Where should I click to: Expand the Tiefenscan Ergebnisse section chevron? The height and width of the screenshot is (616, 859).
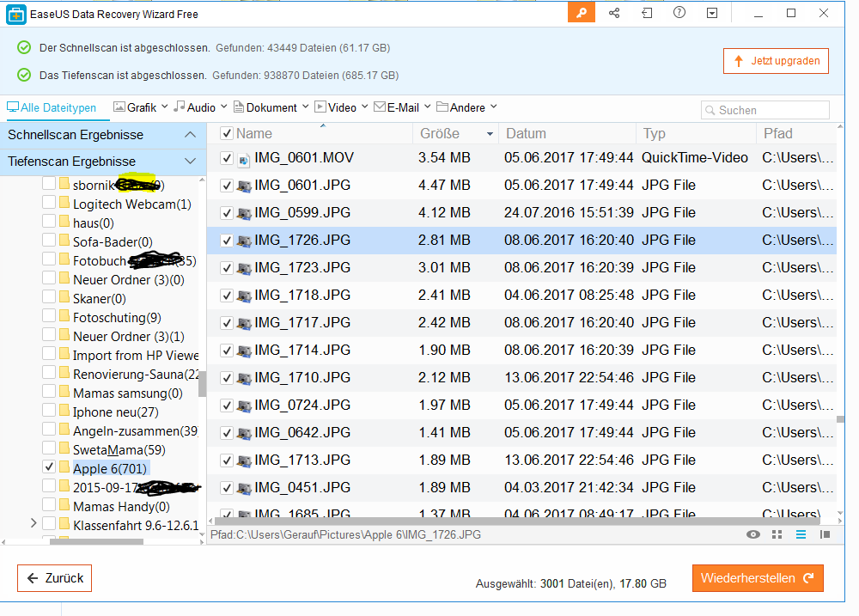(x=190, y=162)
